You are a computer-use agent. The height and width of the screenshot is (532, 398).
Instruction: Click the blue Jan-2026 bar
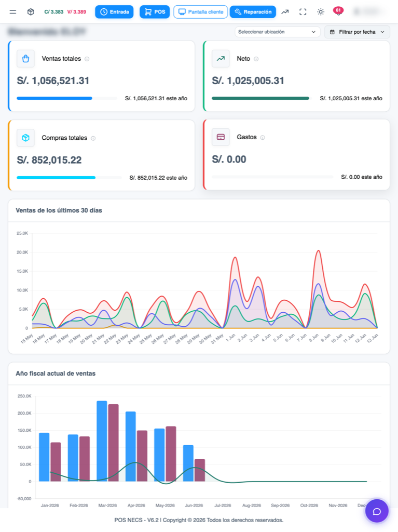[45, 457]
